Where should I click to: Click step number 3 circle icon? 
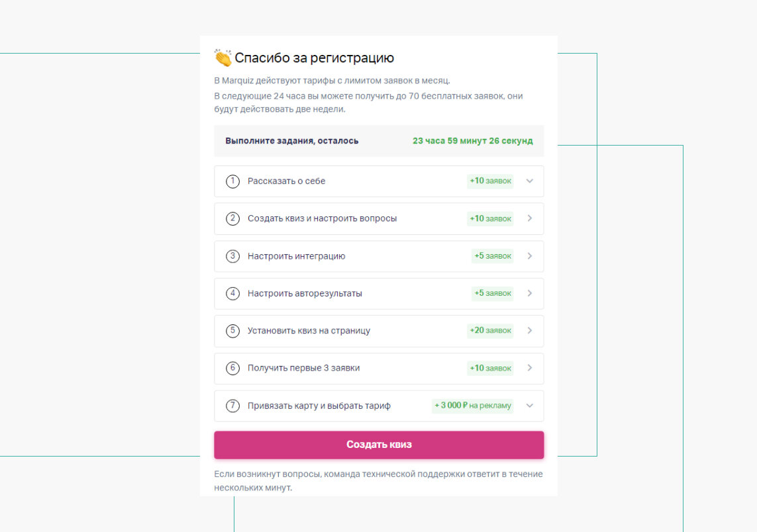[x=232, y=256]
